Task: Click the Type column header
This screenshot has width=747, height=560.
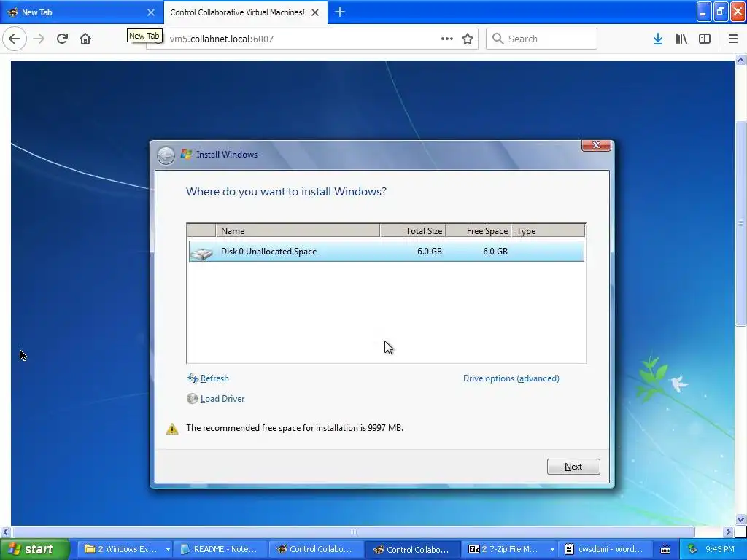Action: click(548, 231)
